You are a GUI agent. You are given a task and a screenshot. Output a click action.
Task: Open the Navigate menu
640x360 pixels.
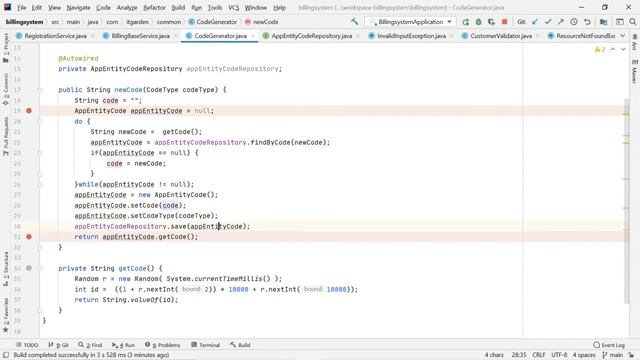(78, 8)
